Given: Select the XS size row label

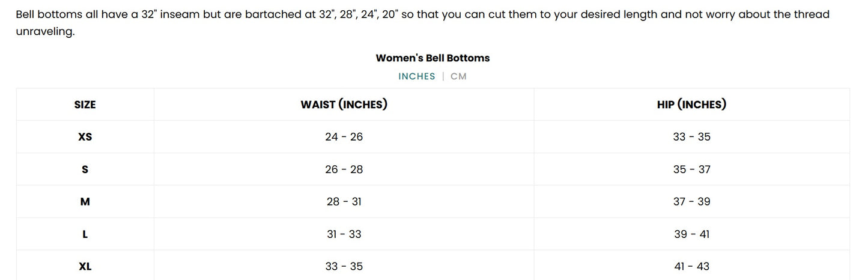Looking at the screenshot, I should pyautogui.click(x=85, y=137).
